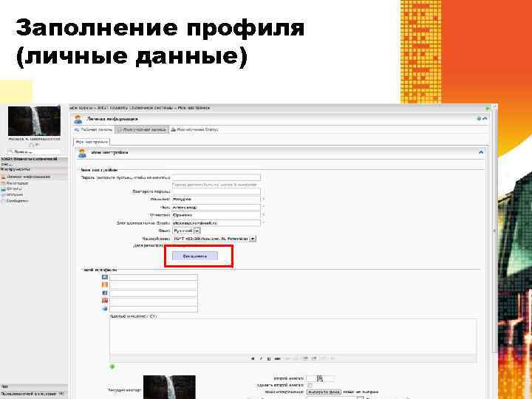The height and width of the screenshot is (399, 532).
Task: Click the last name input field
Action: (x=216, y=199)
